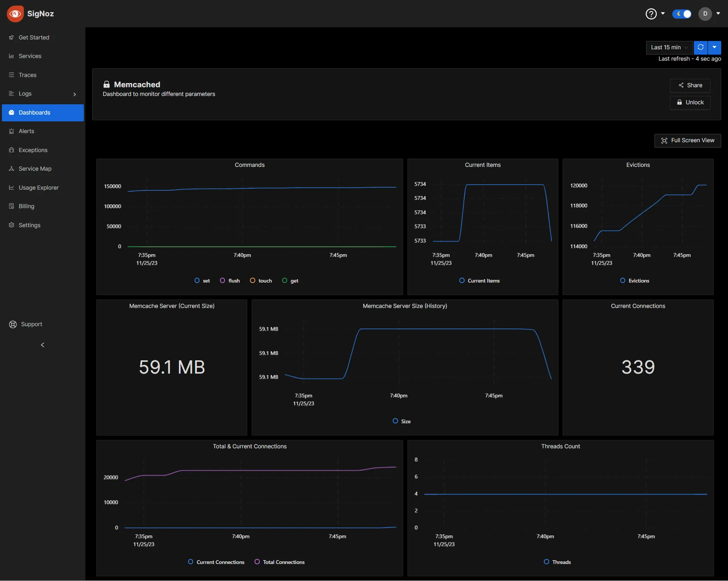The height and width of the screenshot is (581, 728).
Task: Toggle Total Connections legend entry
Action: [x=279, y=562]
